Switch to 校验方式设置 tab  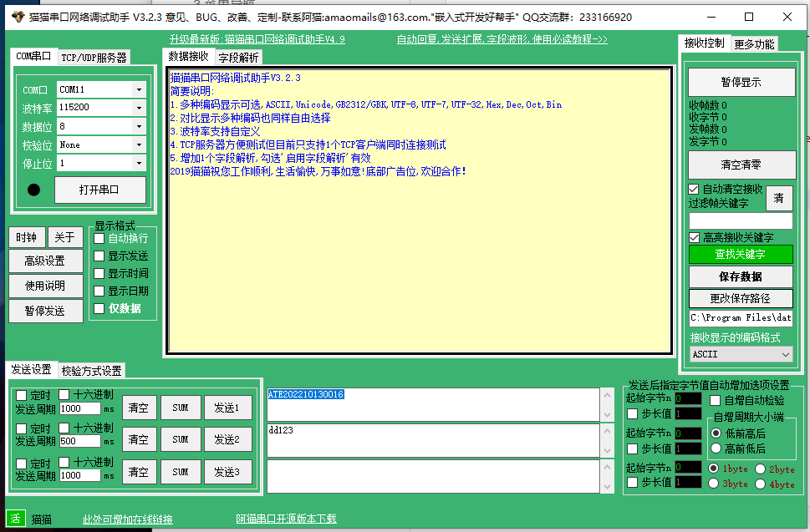[91, 371]
